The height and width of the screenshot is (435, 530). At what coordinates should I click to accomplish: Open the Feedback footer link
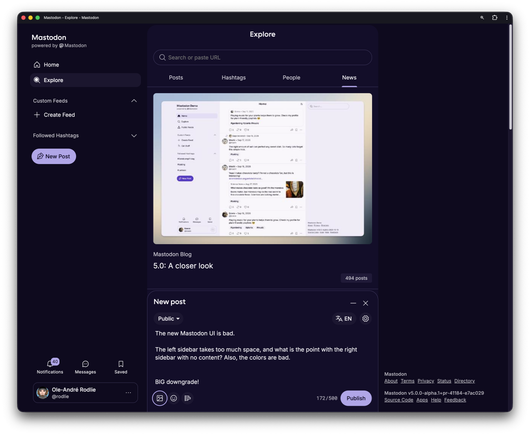click(455, 400)
